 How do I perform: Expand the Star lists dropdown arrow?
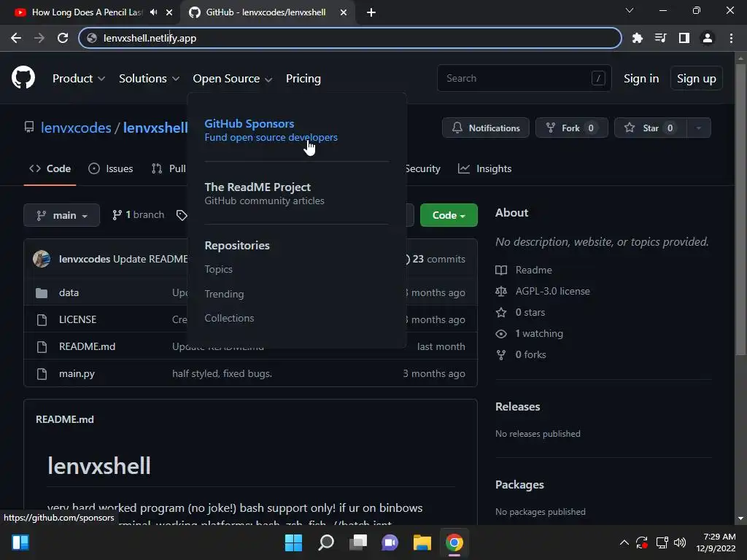pos(699,128)
